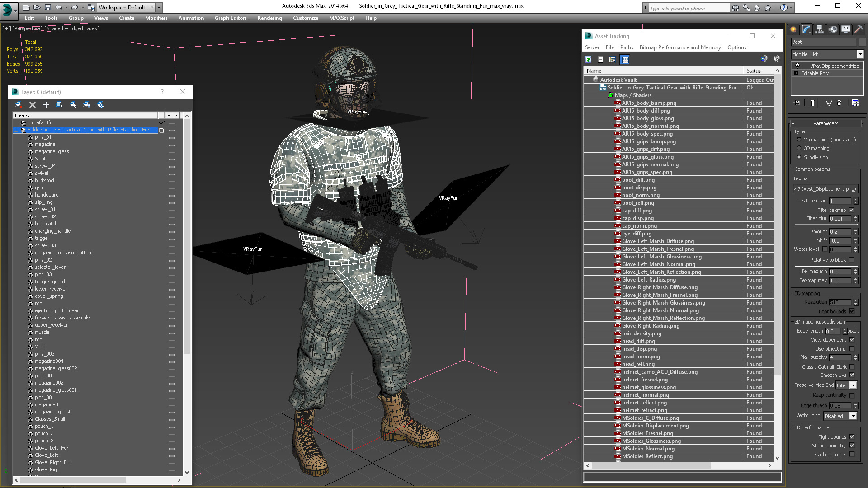Click Pin Stack icon below modifier stack
The height and width of the screenshot is (488, 868).
point(797,103)
